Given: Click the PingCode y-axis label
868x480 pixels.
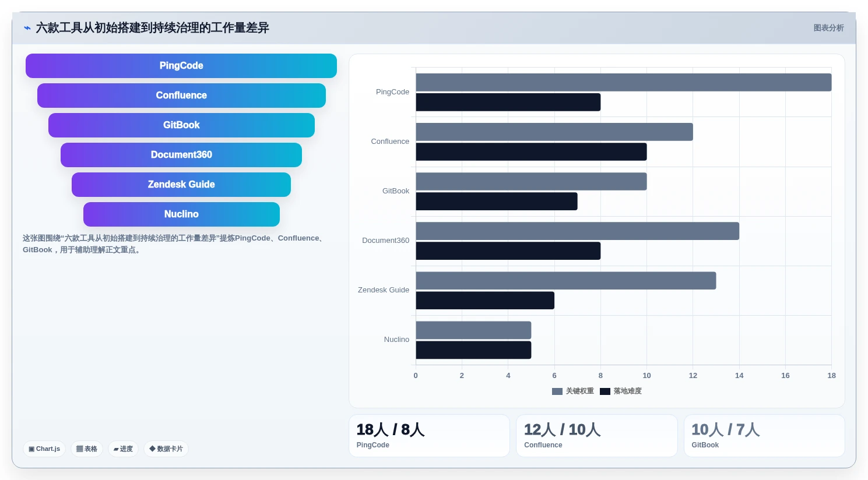Looking at the screenshot, I should (392, 92).
